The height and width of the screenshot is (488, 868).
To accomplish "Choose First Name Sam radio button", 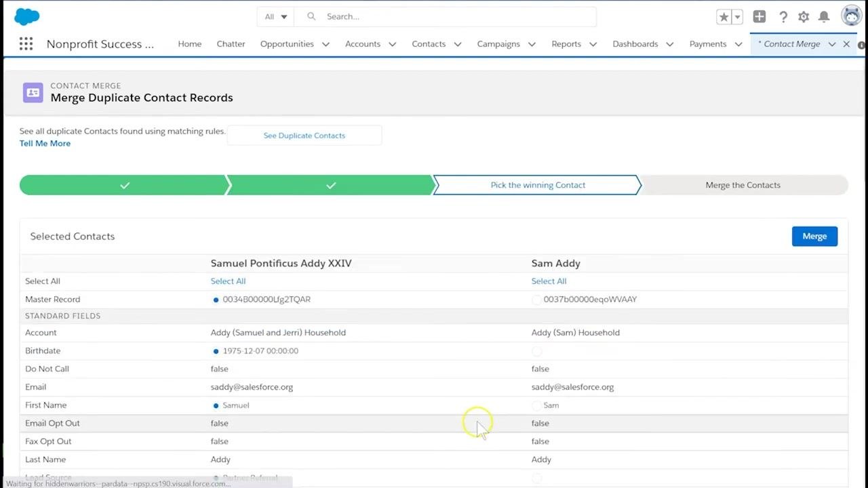I will [536, 405].
